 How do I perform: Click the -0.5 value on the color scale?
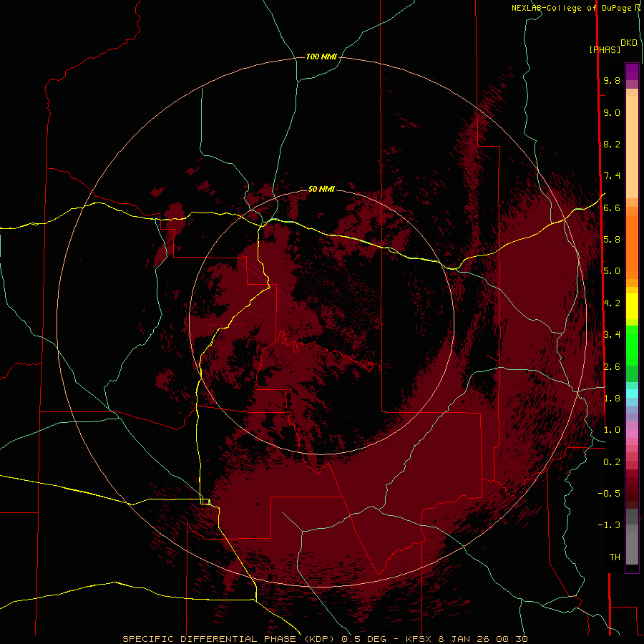pyautogui.click(x=609, y=494)
